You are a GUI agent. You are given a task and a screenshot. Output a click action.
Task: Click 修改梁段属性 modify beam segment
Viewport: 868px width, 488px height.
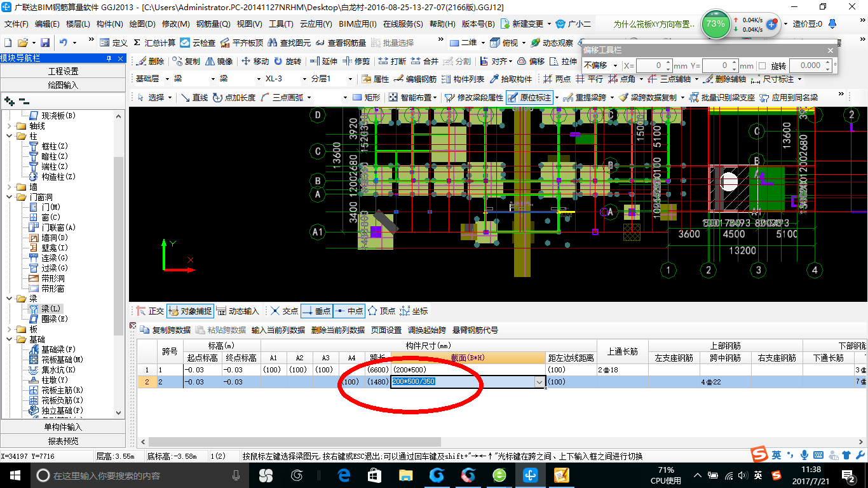click(475, 98)
